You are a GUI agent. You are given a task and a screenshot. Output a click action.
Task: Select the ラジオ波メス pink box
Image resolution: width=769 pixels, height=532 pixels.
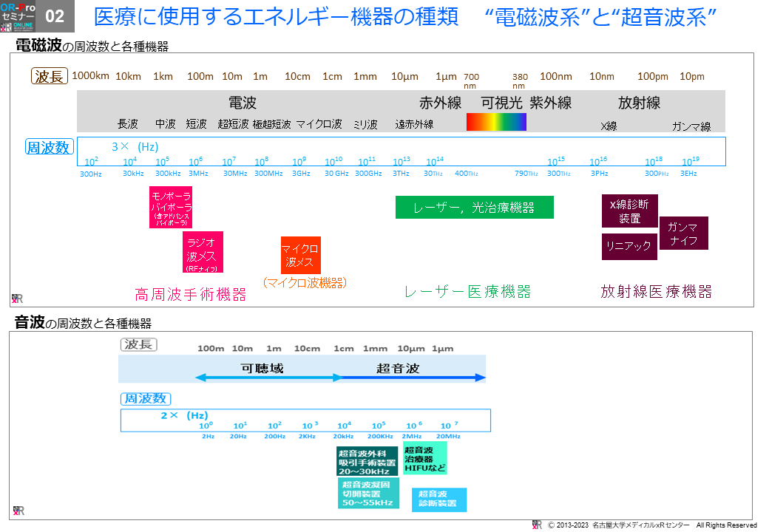click(203, 252)
